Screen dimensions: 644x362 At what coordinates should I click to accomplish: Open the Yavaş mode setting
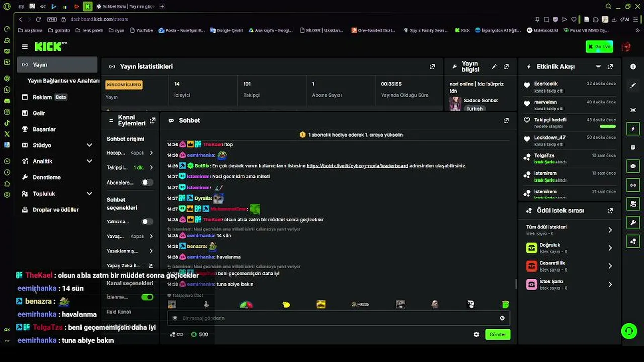point(130,236)
